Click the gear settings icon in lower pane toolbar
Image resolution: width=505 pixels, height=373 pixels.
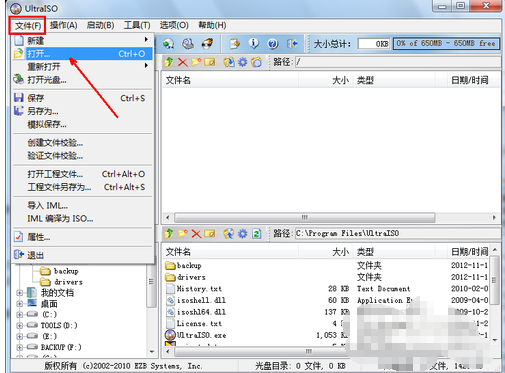click(242, 234)
